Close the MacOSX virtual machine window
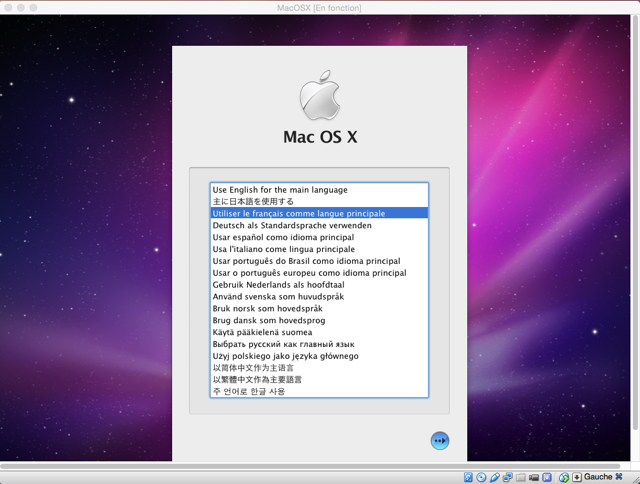 (8, 8)
